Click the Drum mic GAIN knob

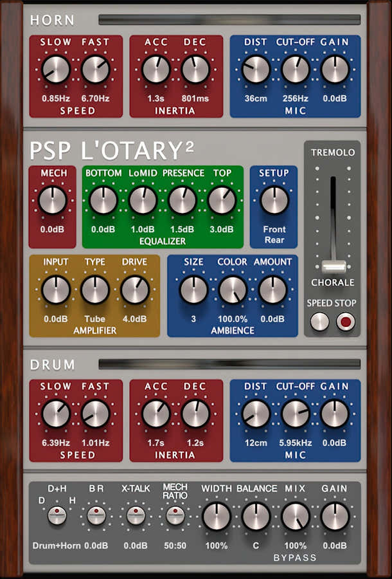[x=335, y=414]
